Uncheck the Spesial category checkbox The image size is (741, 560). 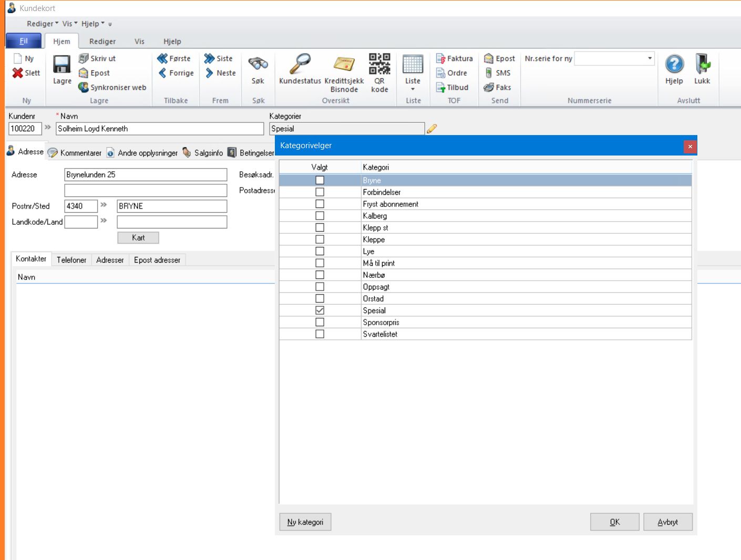[320, 310]
